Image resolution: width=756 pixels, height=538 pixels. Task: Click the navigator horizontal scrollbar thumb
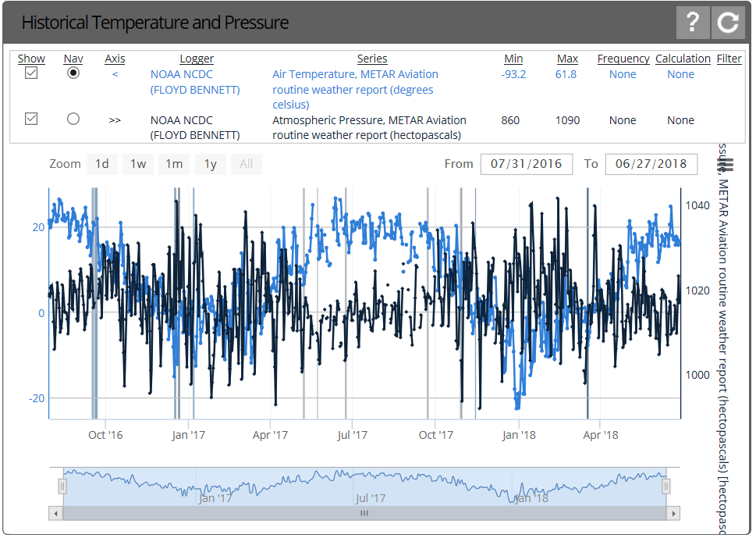click(364, 513)
